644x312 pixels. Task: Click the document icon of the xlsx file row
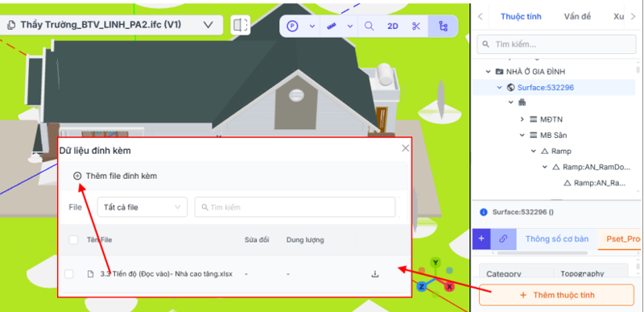pos(91,274)
